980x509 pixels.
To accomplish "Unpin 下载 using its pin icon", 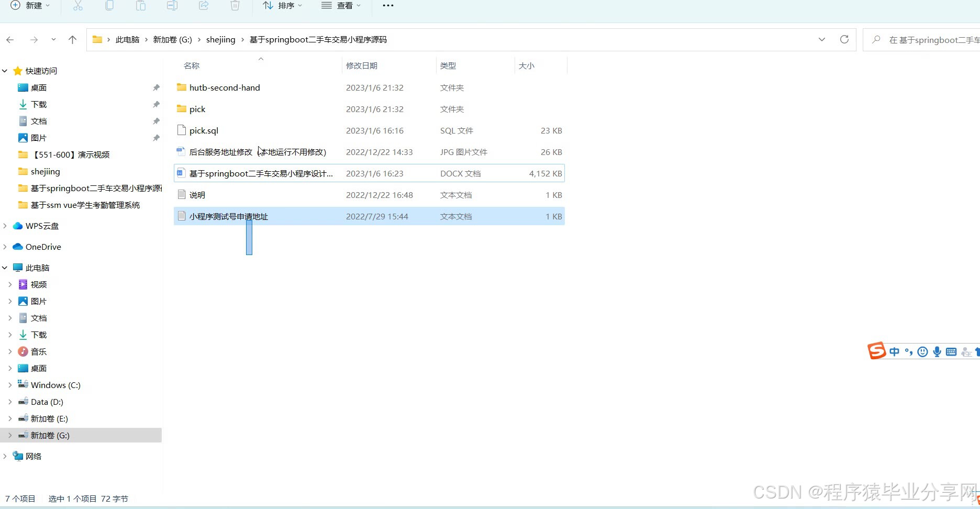I will 156,104.
